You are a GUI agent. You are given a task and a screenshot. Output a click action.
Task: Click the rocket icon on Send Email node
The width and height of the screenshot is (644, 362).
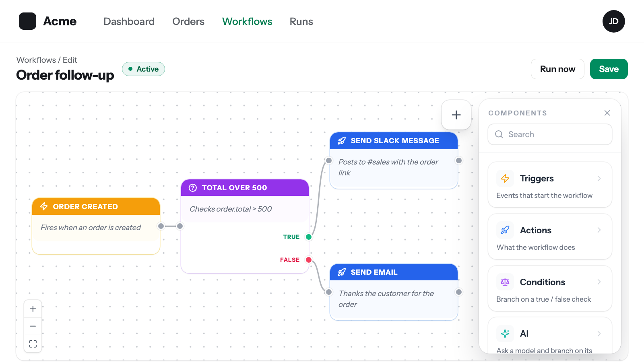pos(342,272)
